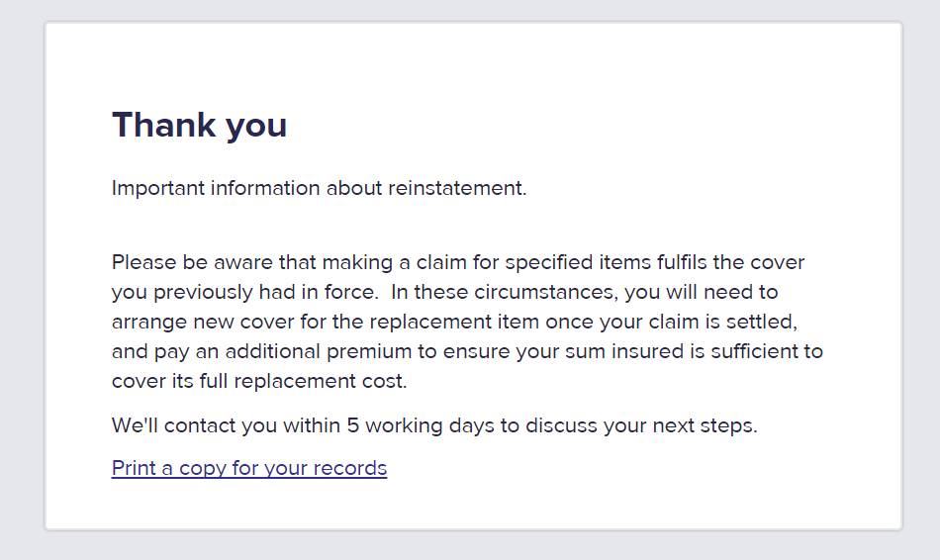The width and height of the screenshot is (940, 560).
Task: Click the line starting "Please be aware"
Action: pyautogui.click(x=458, y=262)
